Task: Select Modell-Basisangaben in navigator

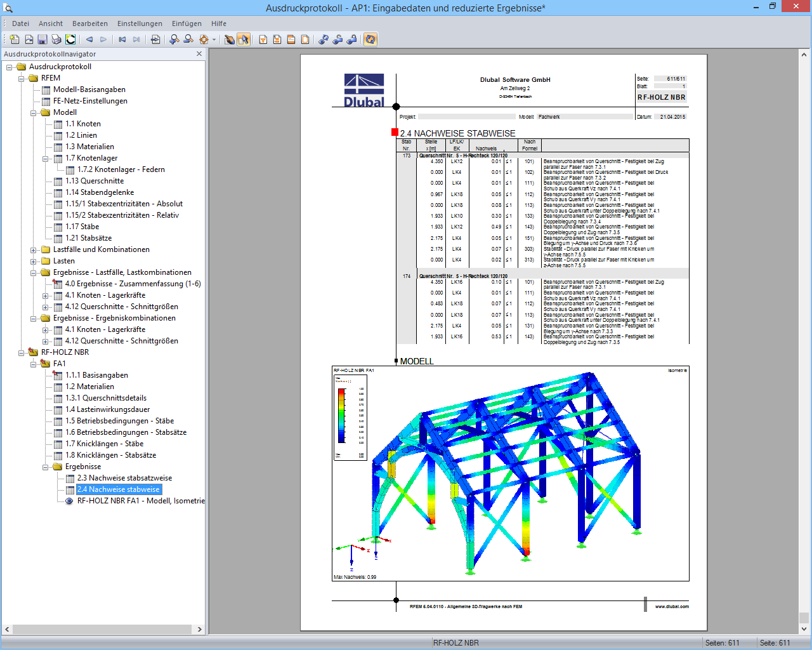Action: point(89,90)
